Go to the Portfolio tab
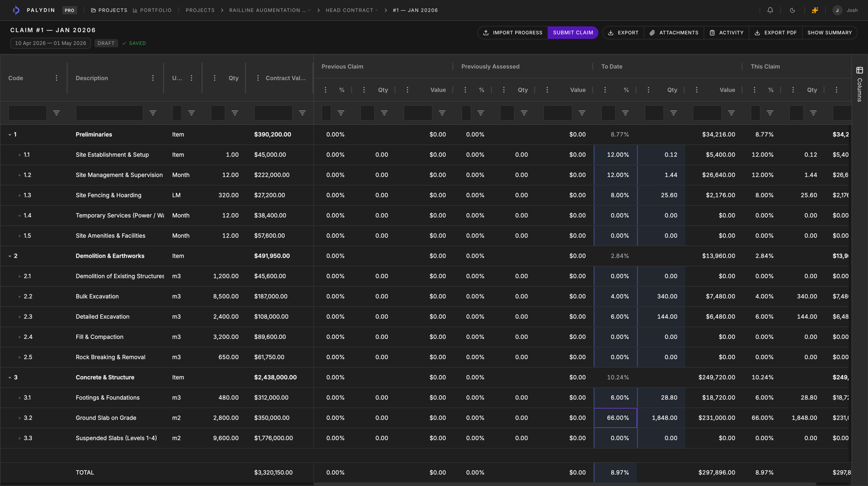Image resolution: width=868 pixels, height=486 pixels. [152, 10]
